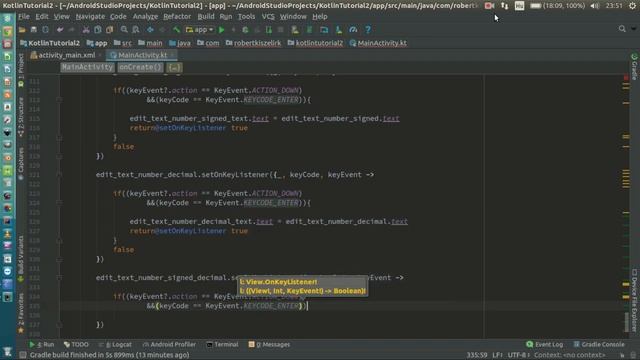This screenshot has width=640, height=360.
Task: Click the lock icon in the status bar
Action: 622,355
